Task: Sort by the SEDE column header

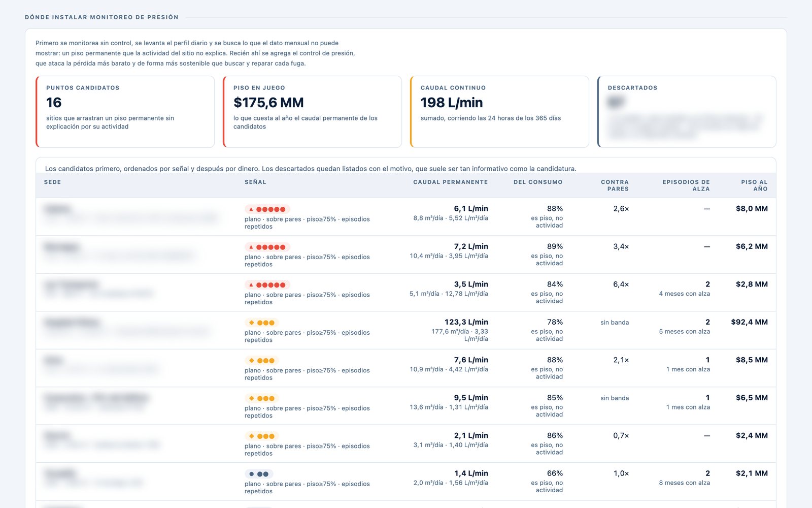Action: [53, 182]
